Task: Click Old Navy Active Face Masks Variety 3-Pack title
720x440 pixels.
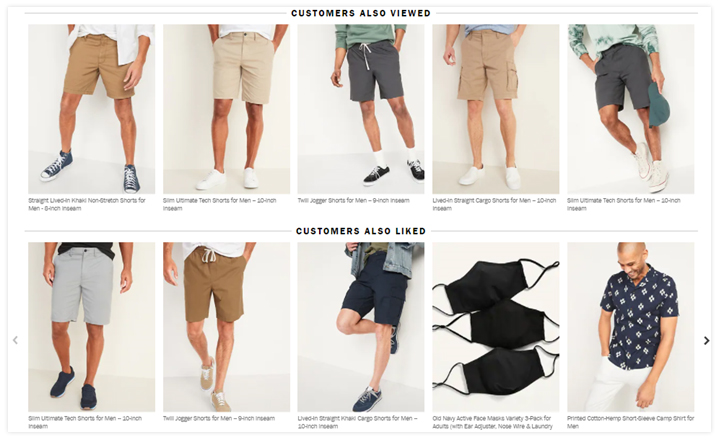Action: tap(492, 423)
